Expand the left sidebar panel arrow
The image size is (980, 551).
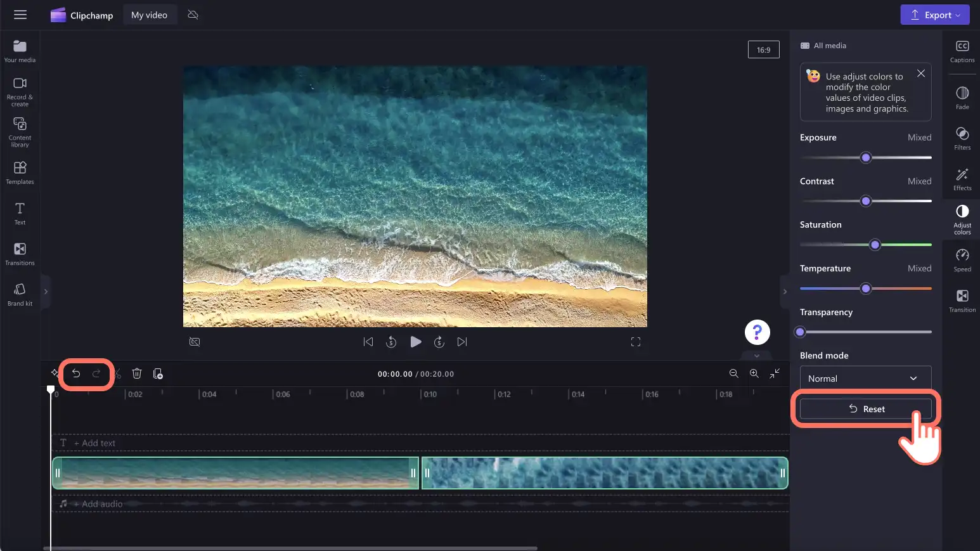coord(46,292)
